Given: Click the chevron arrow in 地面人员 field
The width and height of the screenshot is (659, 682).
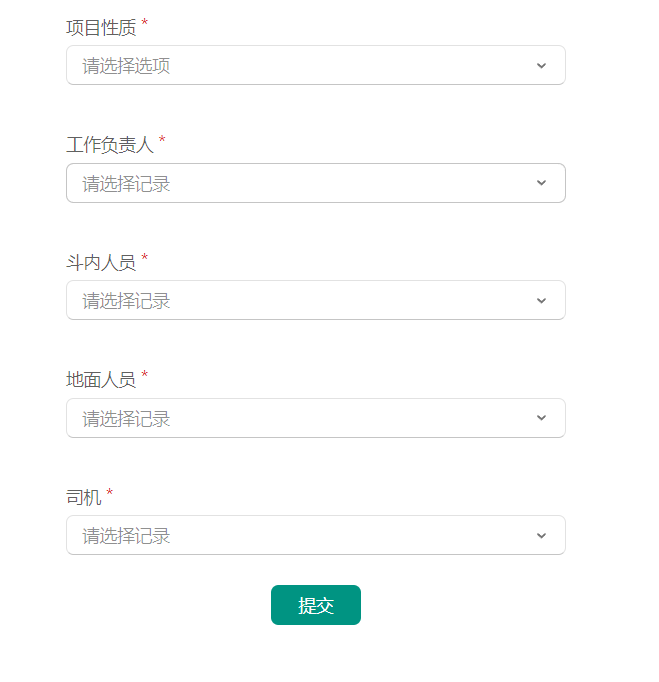Looking at the screenshot, I should click(541, 418).
